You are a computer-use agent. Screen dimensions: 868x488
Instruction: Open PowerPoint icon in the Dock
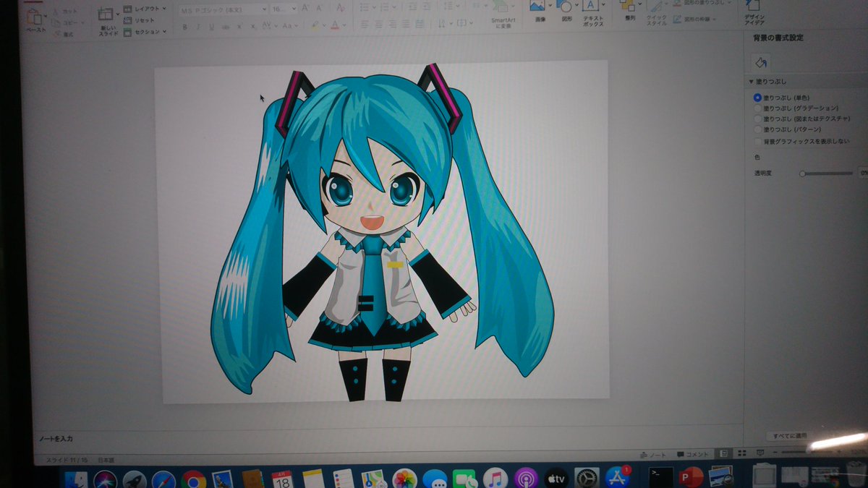(x=692, y=476)
